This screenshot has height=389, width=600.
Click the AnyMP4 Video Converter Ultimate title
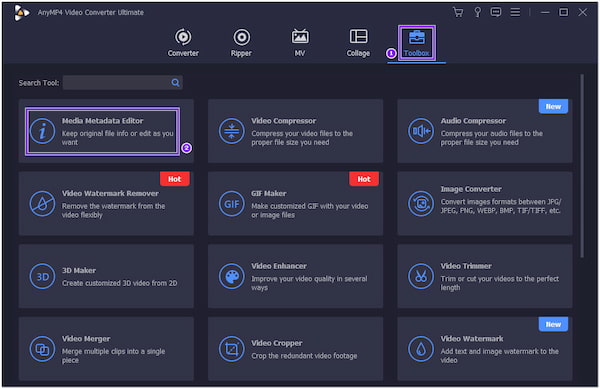[x=91, y=12]
